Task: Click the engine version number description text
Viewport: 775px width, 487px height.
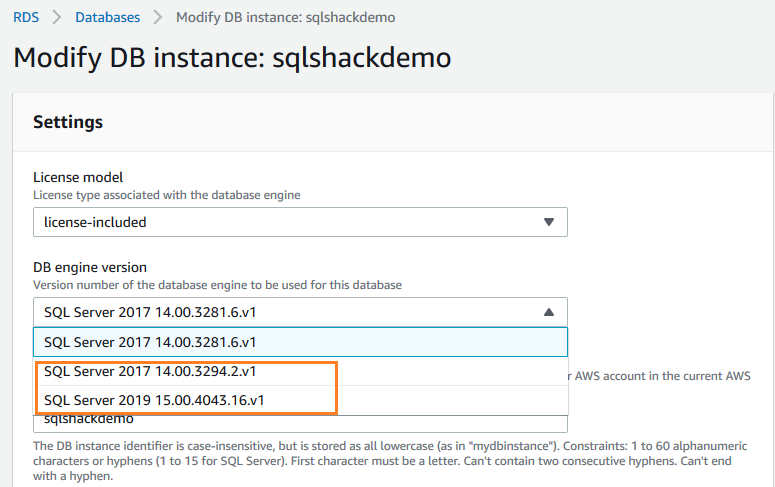Action: (217, 284)
